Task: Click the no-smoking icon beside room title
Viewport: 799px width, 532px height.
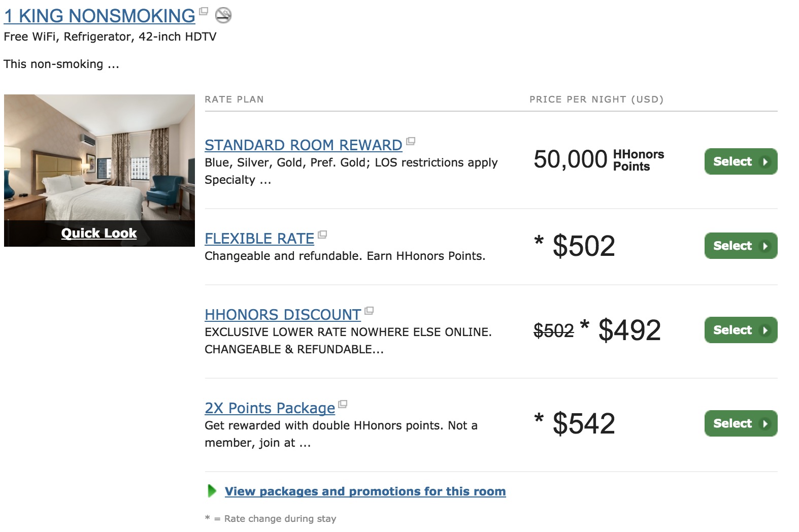Action: click(223, 16)
